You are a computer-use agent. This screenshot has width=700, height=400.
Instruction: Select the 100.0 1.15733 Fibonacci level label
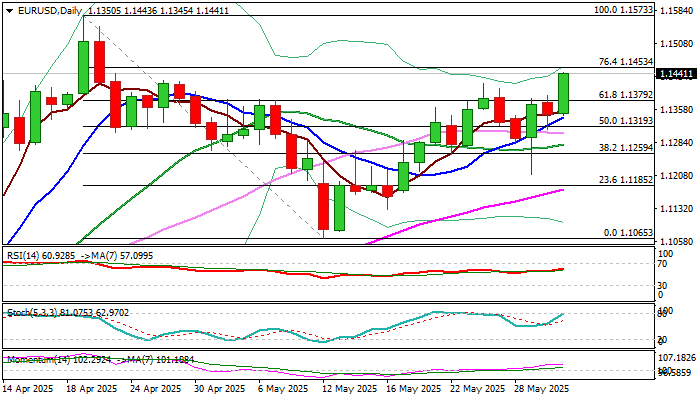(624, 10)
